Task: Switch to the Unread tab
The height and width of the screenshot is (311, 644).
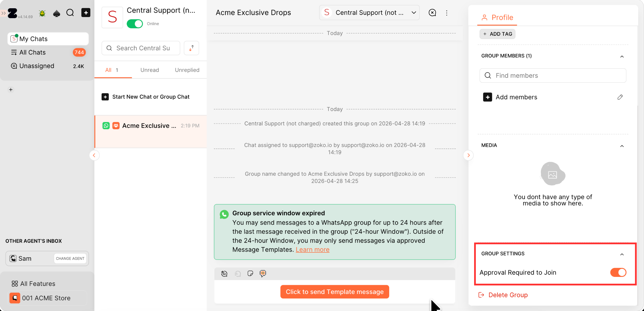Action: tap(150, 70)
